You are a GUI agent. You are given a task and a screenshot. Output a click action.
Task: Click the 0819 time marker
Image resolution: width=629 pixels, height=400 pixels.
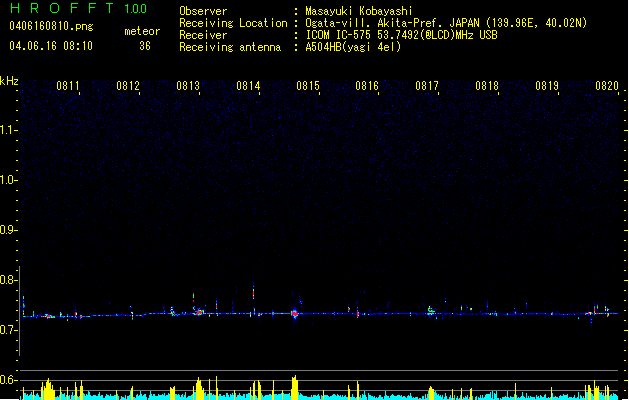coord(547,86)
